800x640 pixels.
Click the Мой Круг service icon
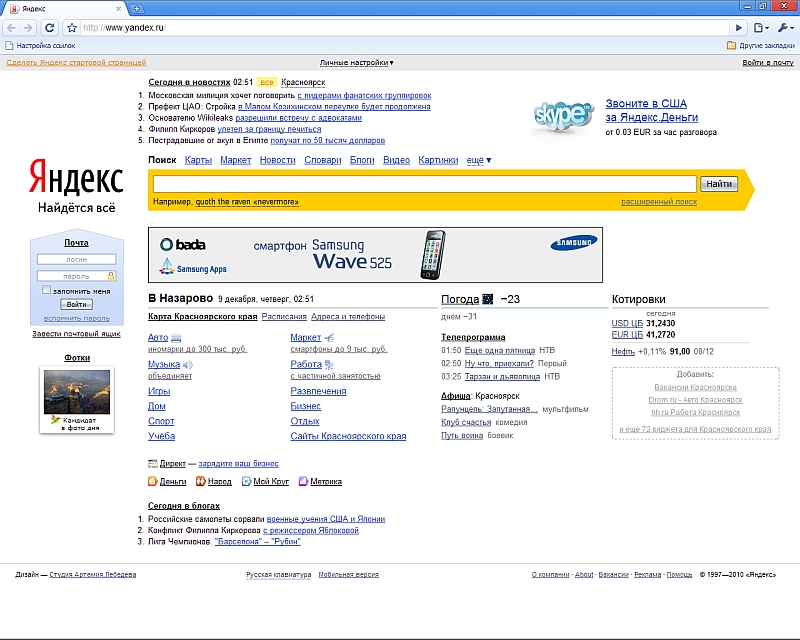point(246,481)
